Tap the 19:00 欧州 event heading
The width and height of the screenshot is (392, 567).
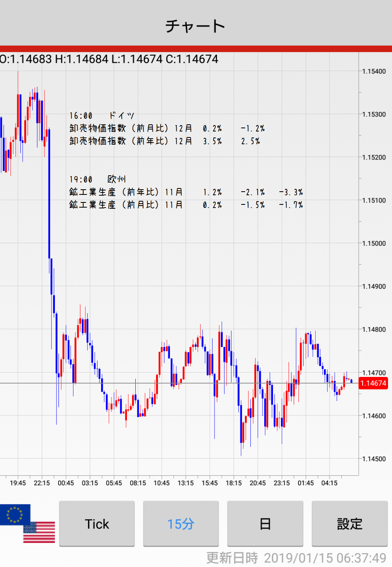(98, 179)
